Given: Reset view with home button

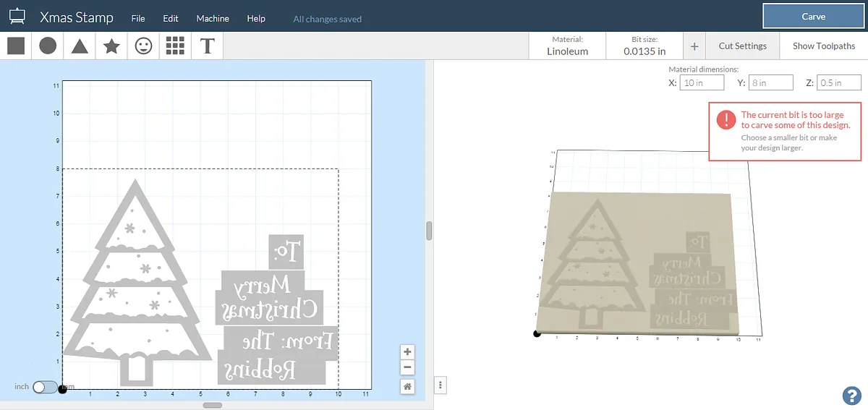Looking at the screenshot, I should (407, 387).
